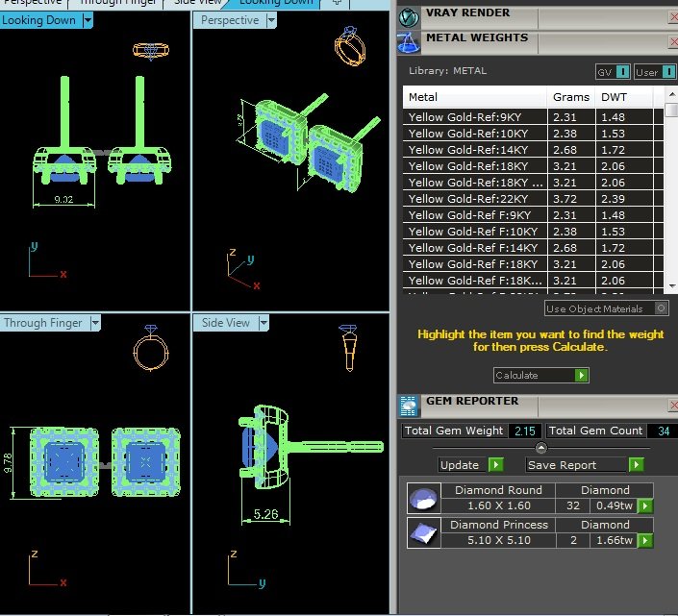The width and height of the screenshot is (678, 616).
Task: Click green arrow beside Save Report
Action: (x=636, y=465)
